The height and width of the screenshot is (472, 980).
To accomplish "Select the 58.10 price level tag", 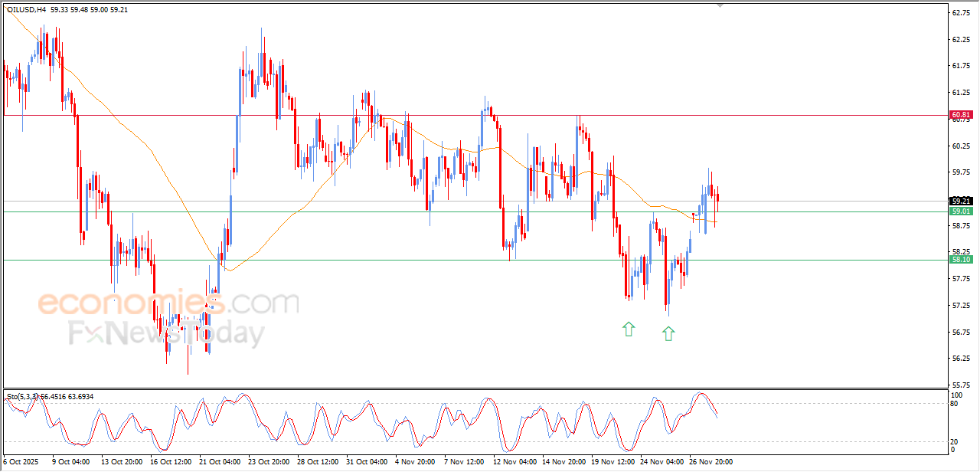I will click(x=961, y=260).
